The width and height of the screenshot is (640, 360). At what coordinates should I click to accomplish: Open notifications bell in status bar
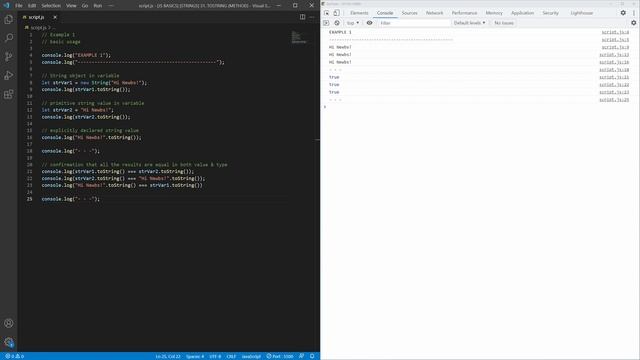pos(312,356)
